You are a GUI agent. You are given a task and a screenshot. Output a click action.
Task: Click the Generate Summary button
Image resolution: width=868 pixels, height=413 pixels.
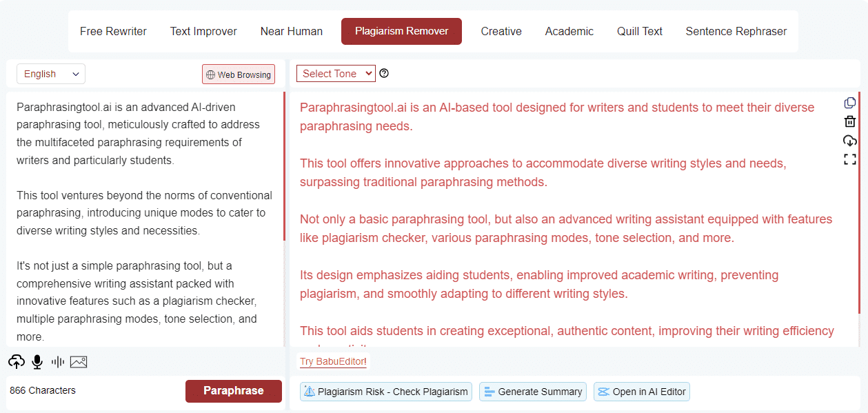533,392
